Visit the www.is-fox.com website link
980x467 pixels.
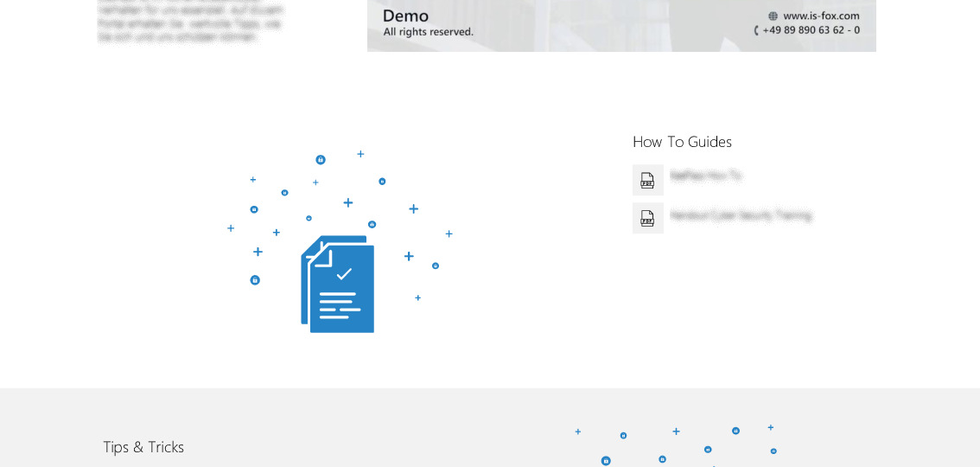[x=821, y=16]
